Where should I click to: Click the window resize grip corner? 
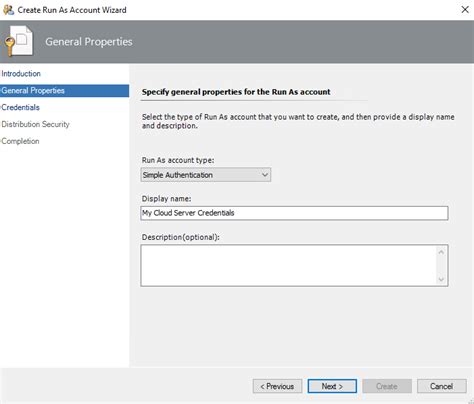[x=470, y=401]
